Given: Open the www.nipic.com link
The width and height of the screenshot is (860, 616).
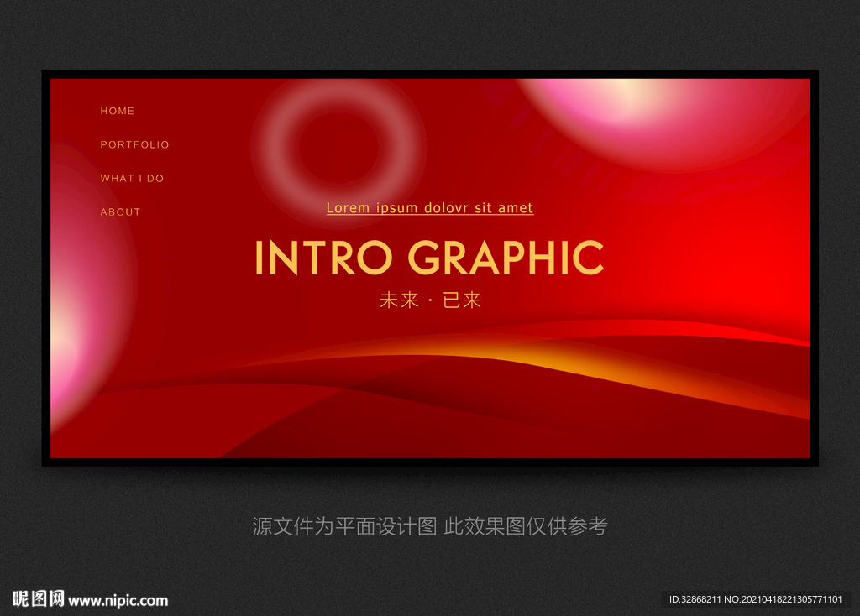Looking at the screenshot, I should 118,601.
